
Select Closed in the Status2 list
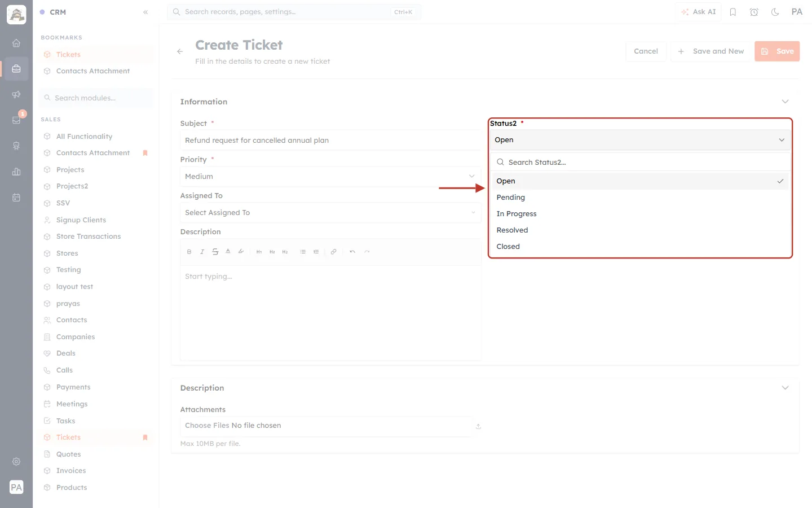click(x=640, y=247)
